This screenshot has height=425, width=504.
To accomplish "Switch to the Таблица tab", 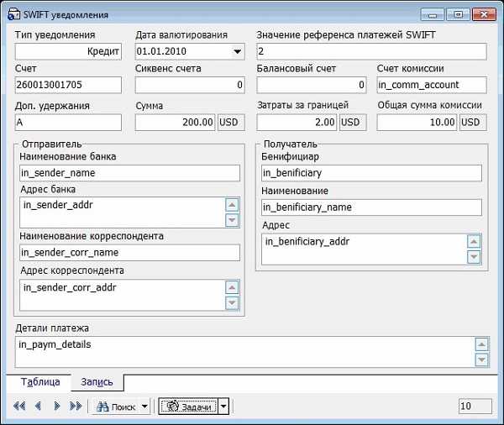I will pos(40,382).
